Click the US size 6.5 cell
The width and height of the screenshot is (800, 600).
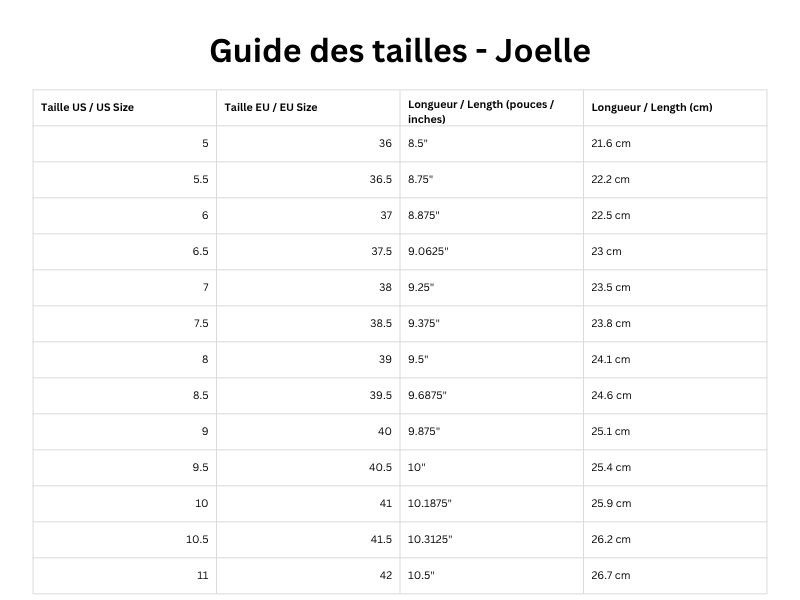200,251
